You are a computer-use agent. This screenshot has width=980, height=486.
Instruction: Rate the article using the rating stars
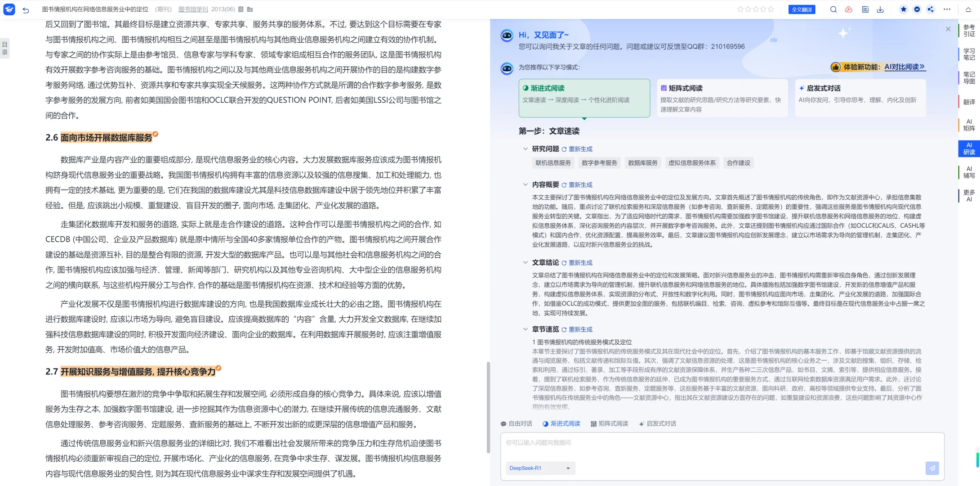click(x=755, y=9)
